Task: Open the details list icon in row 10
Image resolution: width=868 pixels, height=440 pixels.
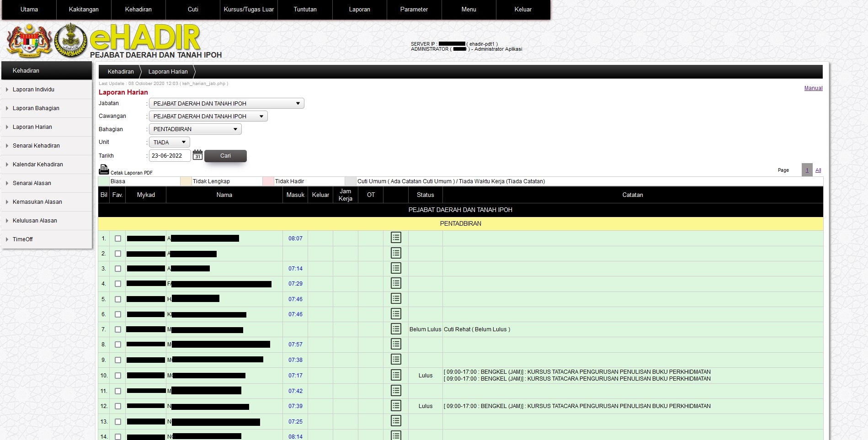Action: click(x=396, y=375)
